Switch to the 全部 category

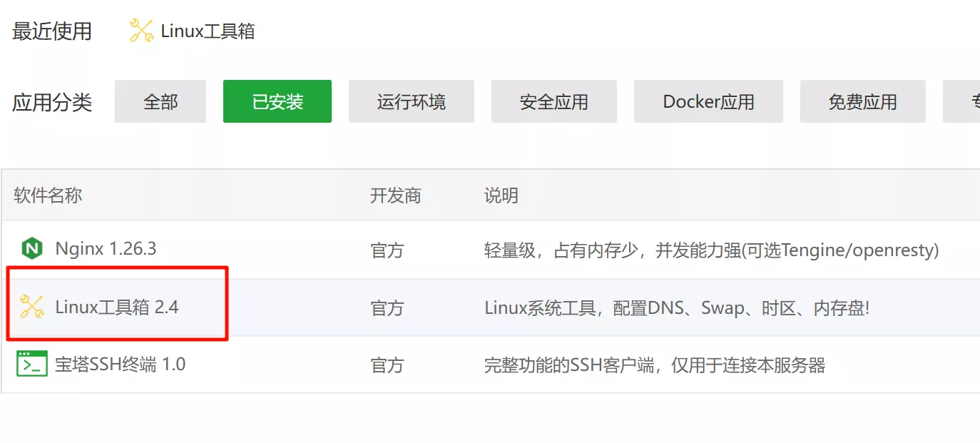click(x=160, y=101)
